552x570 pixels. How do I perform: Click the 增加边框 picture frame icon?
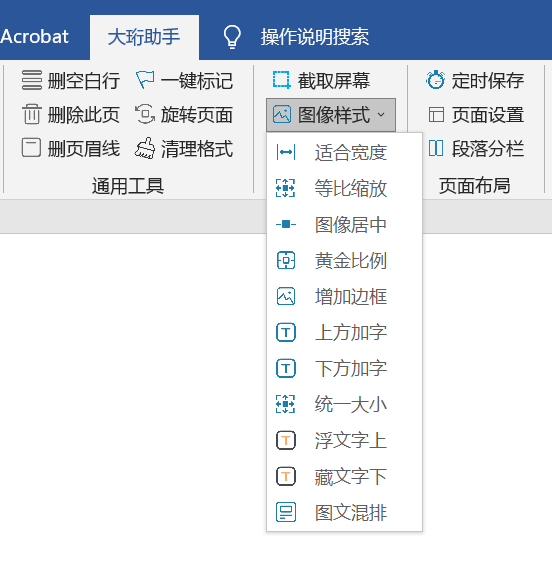pyautogui.click(x=286, y=296)
